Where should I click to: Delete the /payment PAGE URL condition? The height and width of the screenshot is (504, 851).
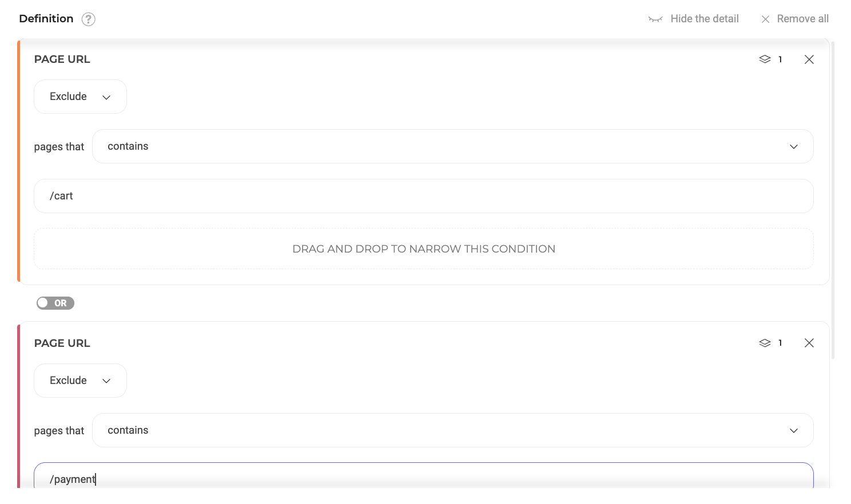click(x=809, y=343)
